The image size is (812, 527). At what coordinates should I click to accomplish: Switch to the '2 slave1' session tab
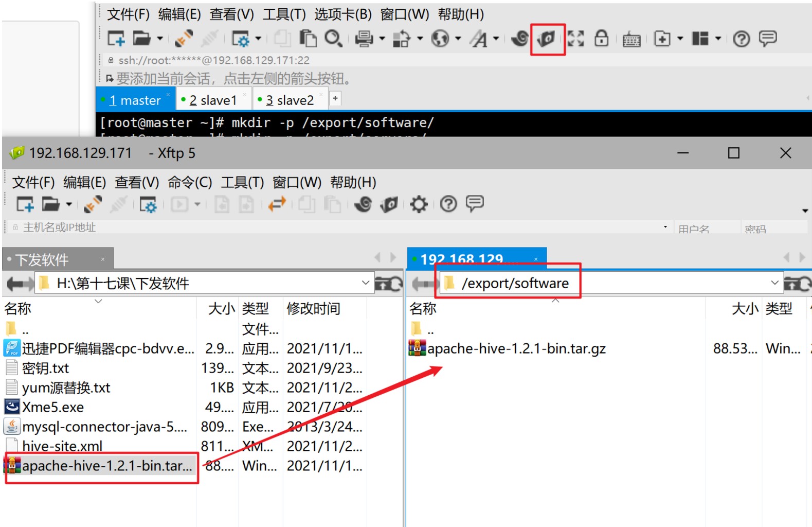213,100
